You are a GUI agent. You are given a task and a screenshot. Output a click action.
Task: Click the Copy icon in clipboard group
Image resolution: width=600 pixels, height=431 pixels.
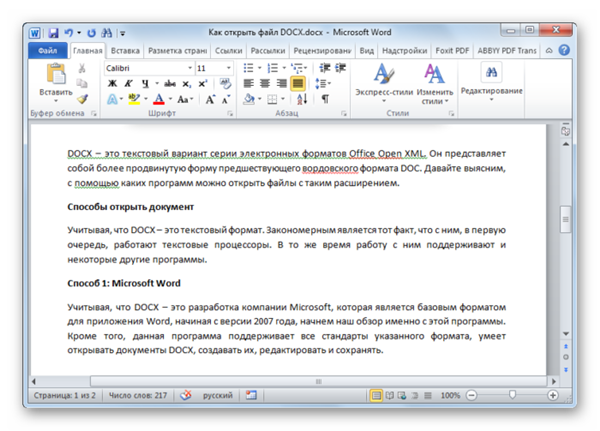coord(82,83)
